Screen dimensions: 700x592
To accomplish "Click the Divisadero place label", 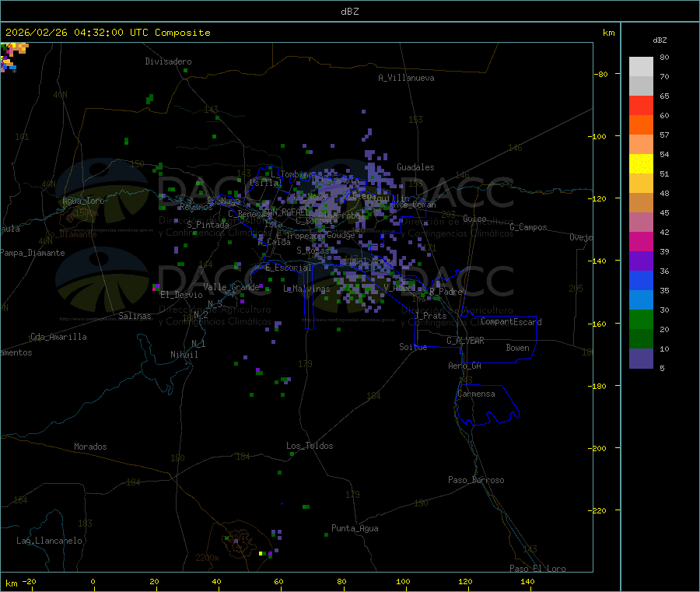I will [x=168, y=61].
